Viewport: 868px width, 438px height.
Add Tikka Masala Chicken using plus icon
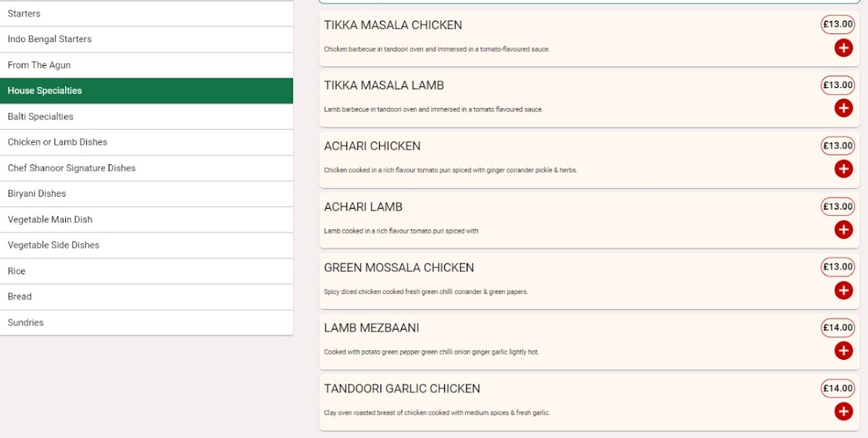point(843,48)
